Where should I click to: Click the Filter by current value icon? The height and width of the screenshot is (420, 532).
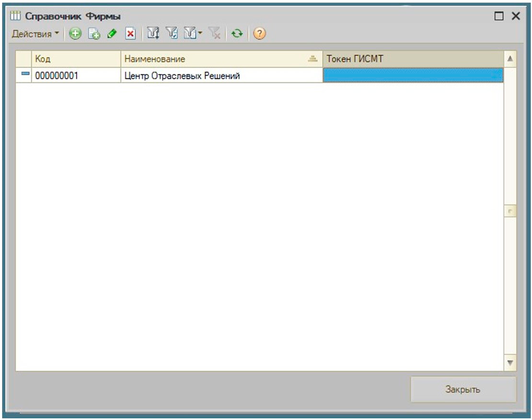click(x=171, y=34)
